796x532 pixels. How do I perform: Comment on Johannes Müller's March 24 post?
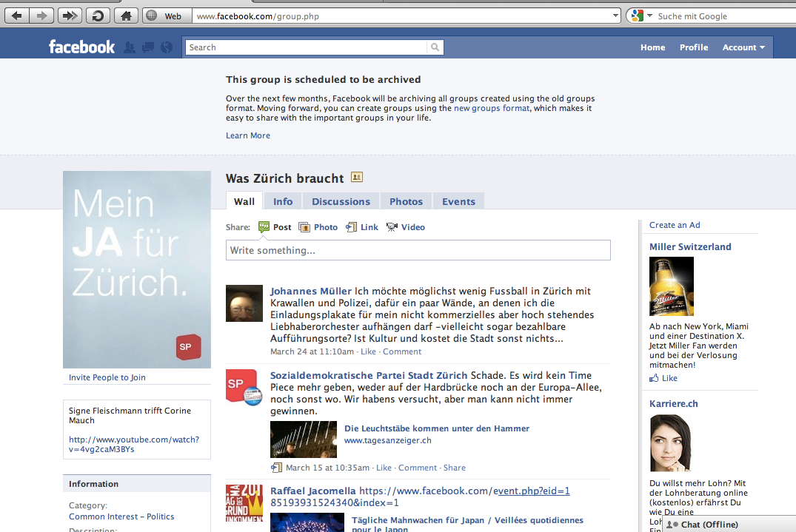pos(401,351)
